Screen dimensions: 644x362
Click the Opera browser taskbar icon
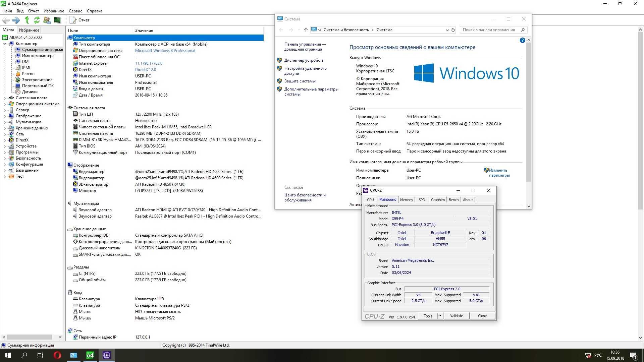pyautogui.click(x=57, y=355)
